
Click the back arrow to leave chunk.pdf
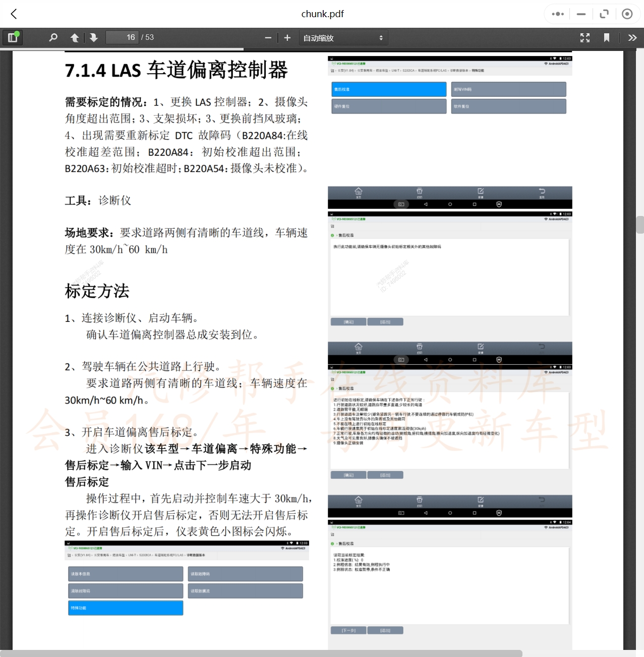pyautogui.click(x=14, y=14)
